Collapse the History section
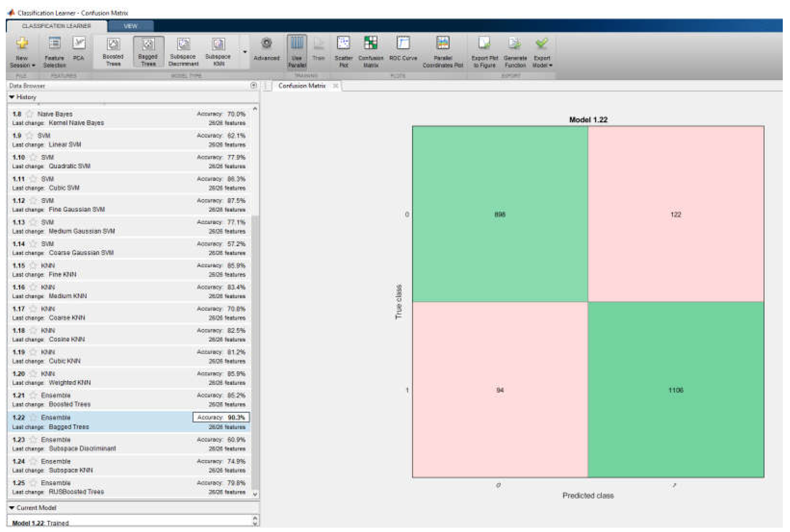Screen dimensions: 790x532 pos(12,97)
